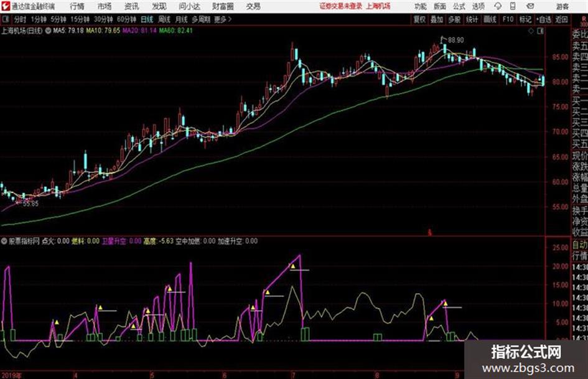Click the 标记 mark button
The image size is (588, 379).
click(x=525, y=19)
